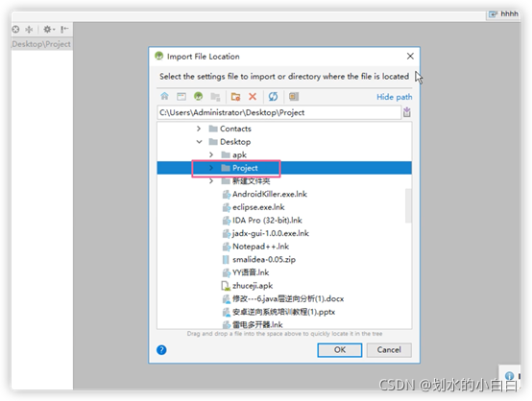This screenshot has width=532, height=401.
Task: Expand the apk folder
Action: point(211,154)
